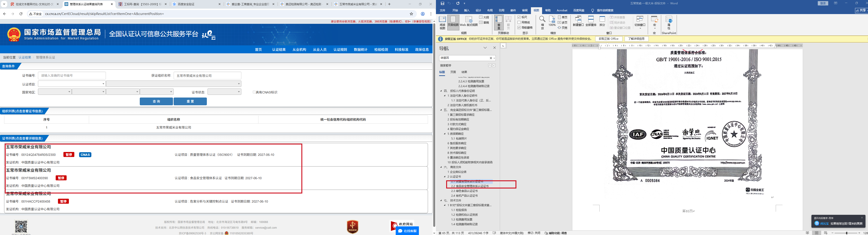Viewport: 868px width, 235px height.
Task: Select Page View (页面视图) in Word ribbon
Action: pyautogui.click(x=453, y=22)
